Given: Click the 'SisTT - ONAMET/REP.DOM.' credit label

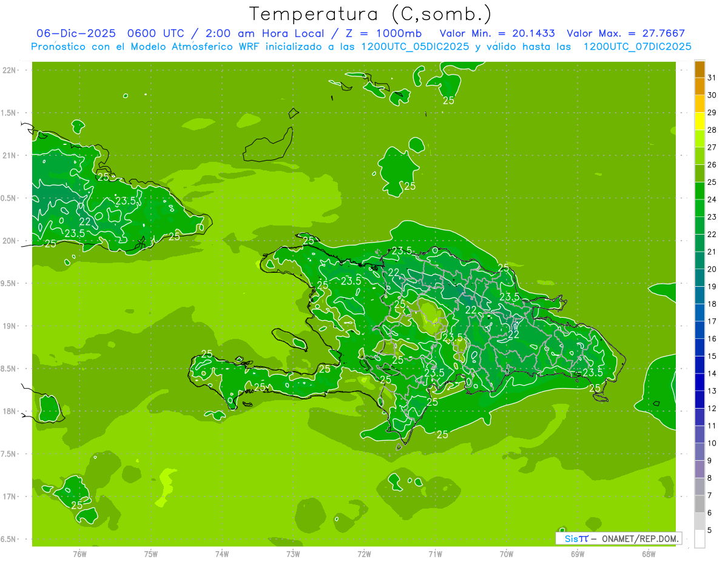Looking at the screenshot, I should 618,538.
